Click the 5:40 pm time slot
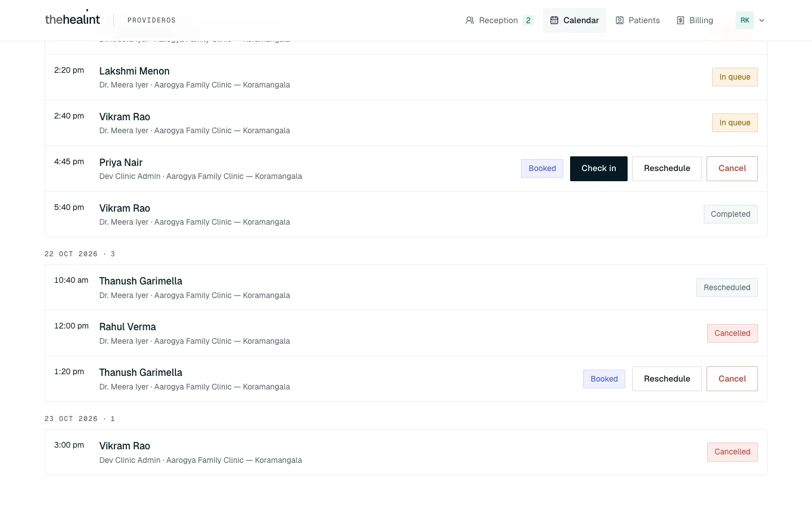 [x=69, y=207]
